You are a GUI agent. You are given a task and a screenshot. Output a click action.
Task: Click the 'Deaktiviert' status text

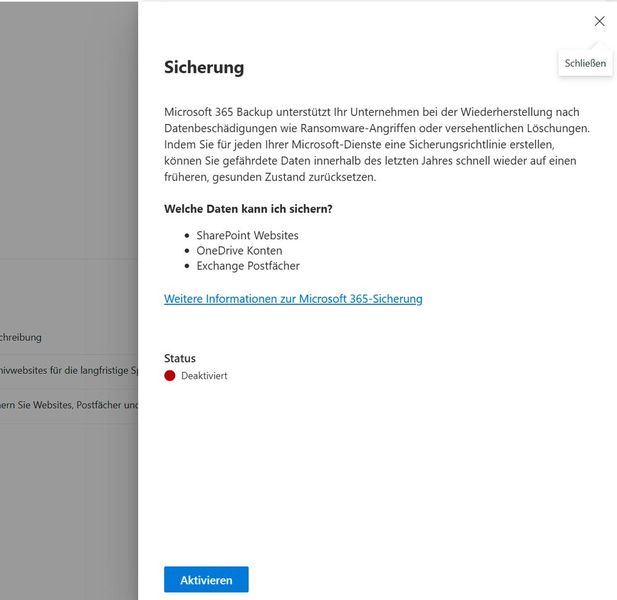tap(204, 376)
